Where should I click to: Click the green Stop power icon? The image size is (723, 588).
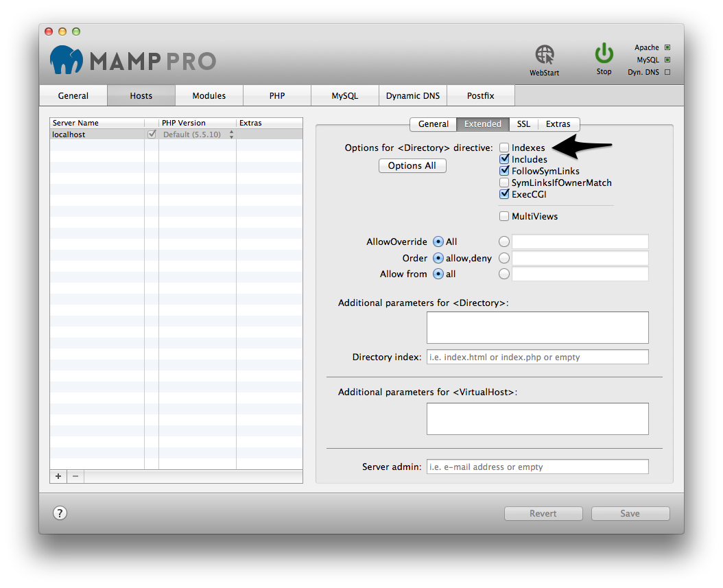pyautogui.click(x=604, y=54)
